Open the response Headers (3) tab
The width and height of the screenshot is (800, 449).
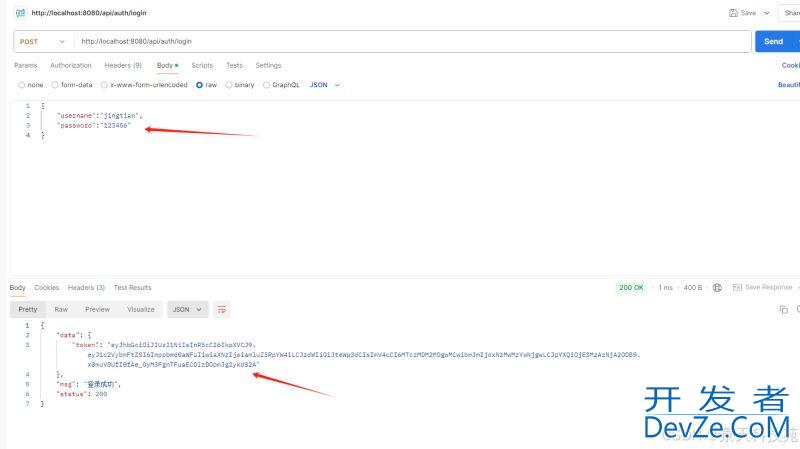point(86,288)
